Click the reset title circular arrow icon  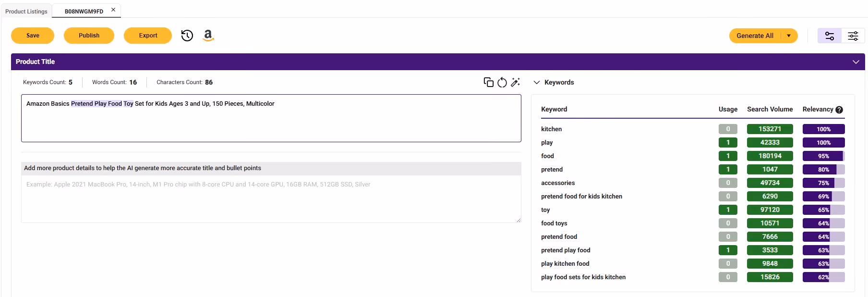point(502,82)
